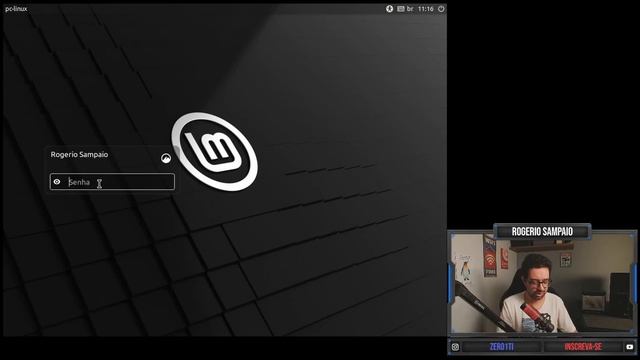Select the Rogerio Sampaio user entry
640x360 pixels.
click(x=79, y=154)
